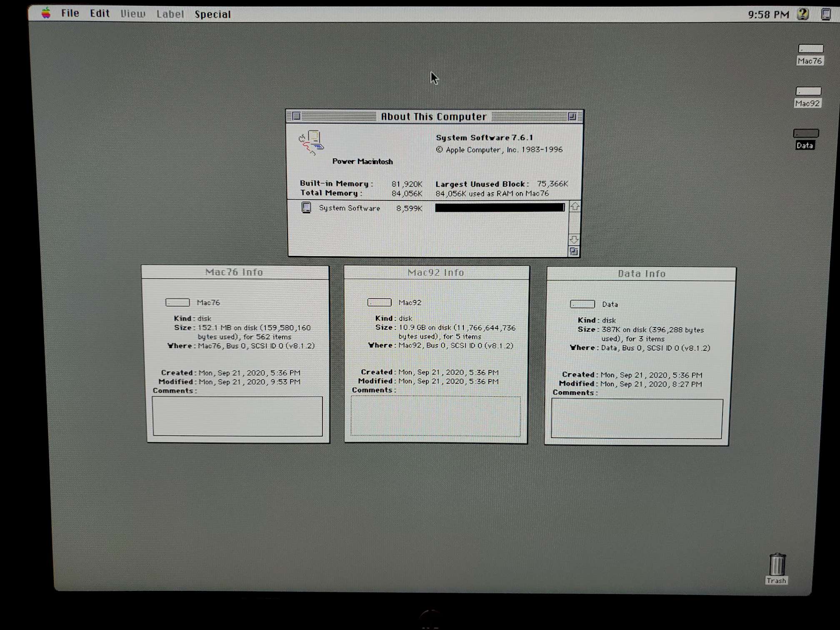
Task: Open the View menu
Action: click(x=133, y=14)
